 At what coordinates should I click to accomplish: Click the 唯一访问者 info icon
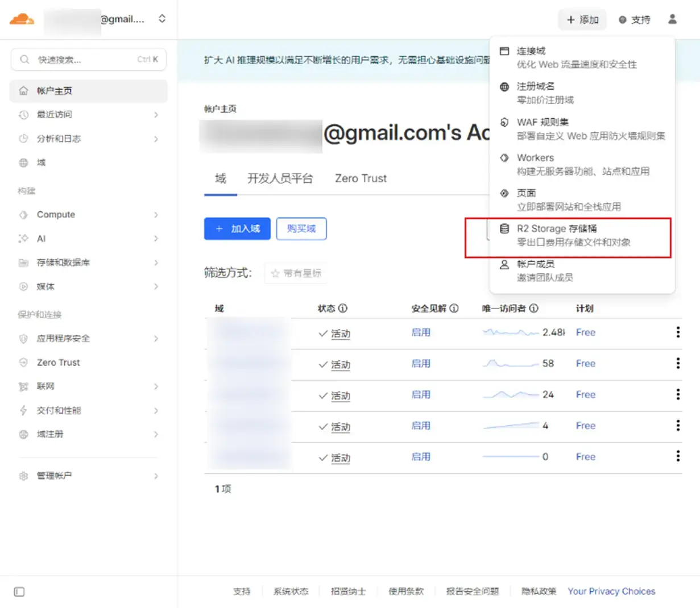tap(533, 309)
